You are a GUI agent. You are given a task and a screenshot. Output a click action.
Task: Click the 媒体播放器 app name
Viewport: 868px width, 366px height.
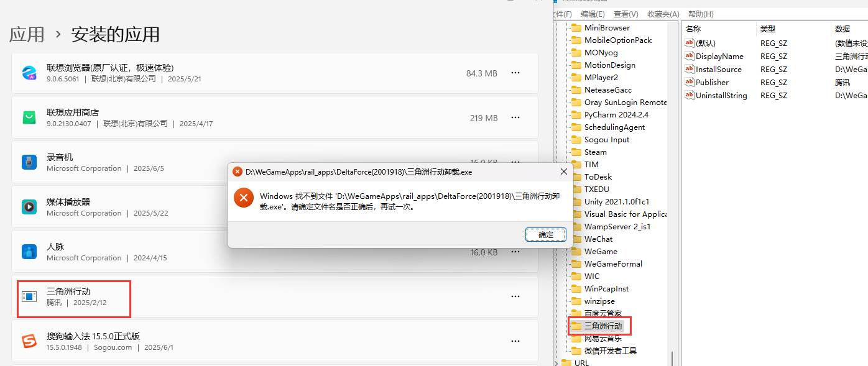coord(68,202)
